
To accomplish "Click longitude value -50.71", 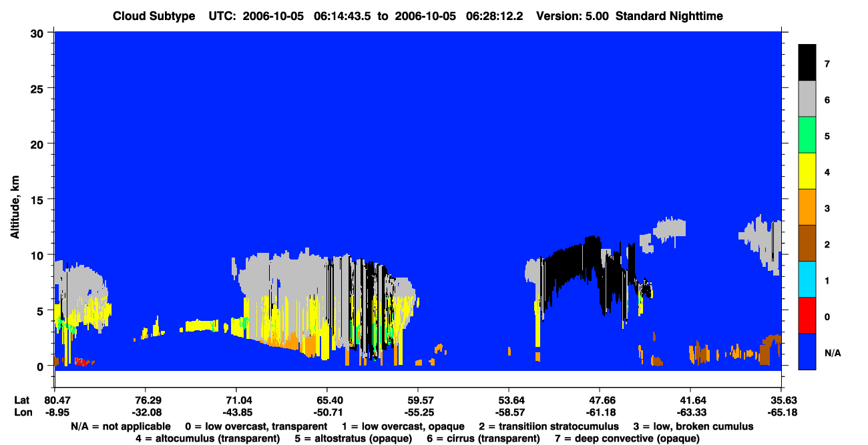I will click(x=327, y=412).
